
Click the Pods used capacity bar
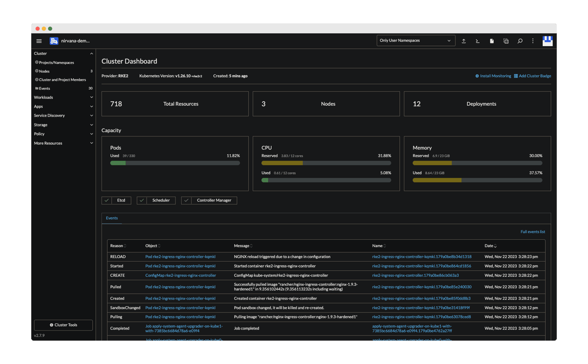[x=175, y=163]
